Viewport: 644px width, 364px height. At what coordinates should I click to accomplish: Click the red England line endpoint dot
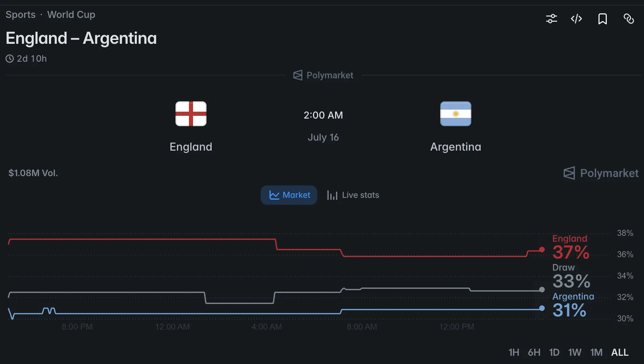[542, 250]
